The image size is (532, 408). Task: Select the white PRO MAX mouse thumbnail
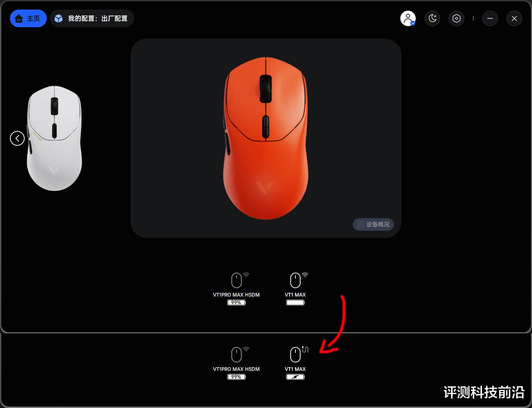click(54, 138)
